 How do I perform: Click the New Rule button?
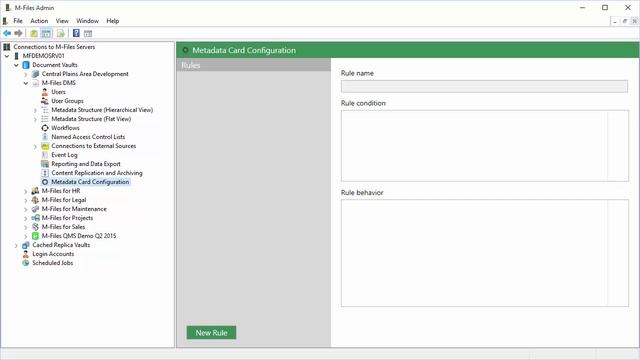(x=211, y=333)
